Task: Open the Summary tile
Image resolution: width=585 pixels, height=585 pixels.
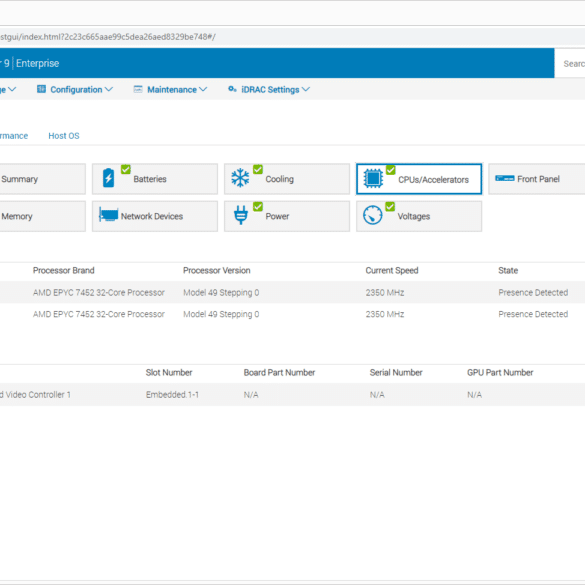Action: tap(42, 179)
